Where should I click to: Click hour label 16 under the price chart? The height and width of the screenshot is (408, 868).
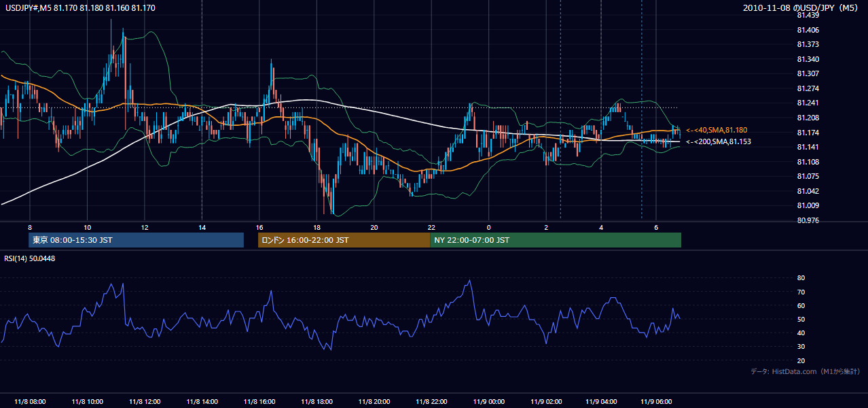(x=259, y=226)
